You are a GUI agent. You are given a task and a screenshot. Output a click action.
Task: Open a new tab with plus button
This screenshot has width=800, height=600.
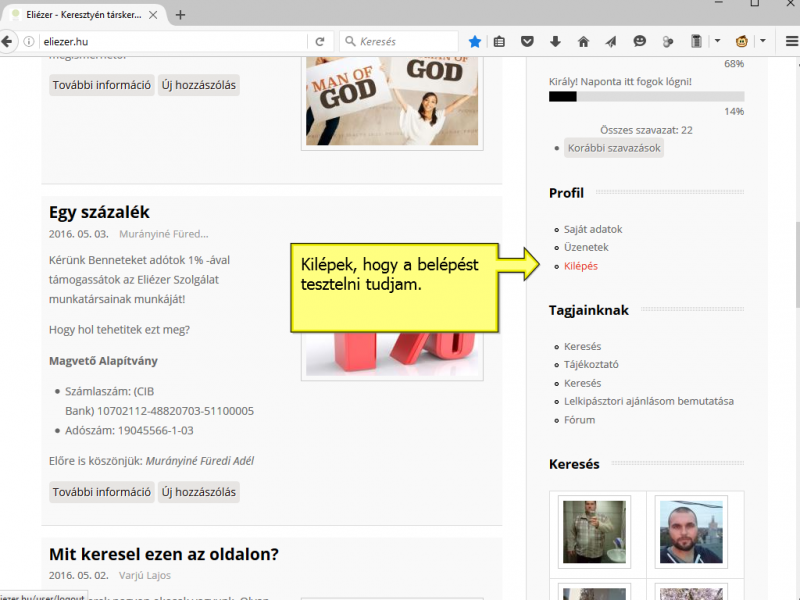(x=180, y=15)
